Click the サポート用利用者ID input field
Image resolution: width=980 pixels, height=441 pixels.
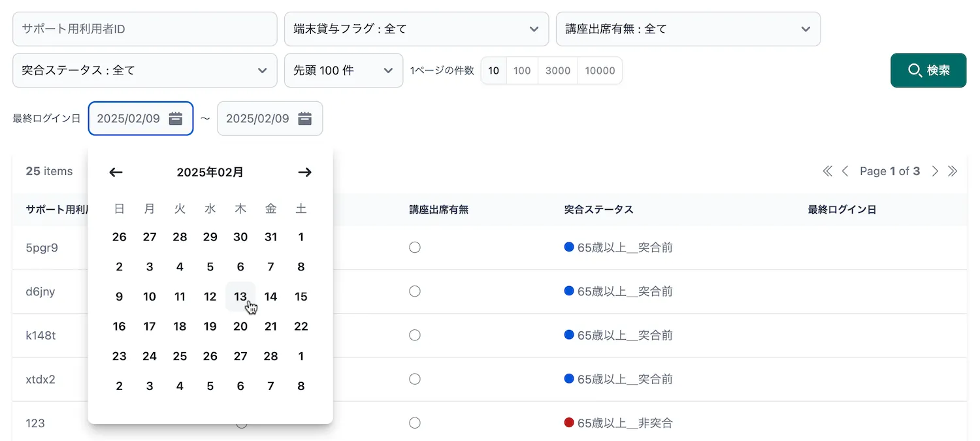tap(144, 29)
